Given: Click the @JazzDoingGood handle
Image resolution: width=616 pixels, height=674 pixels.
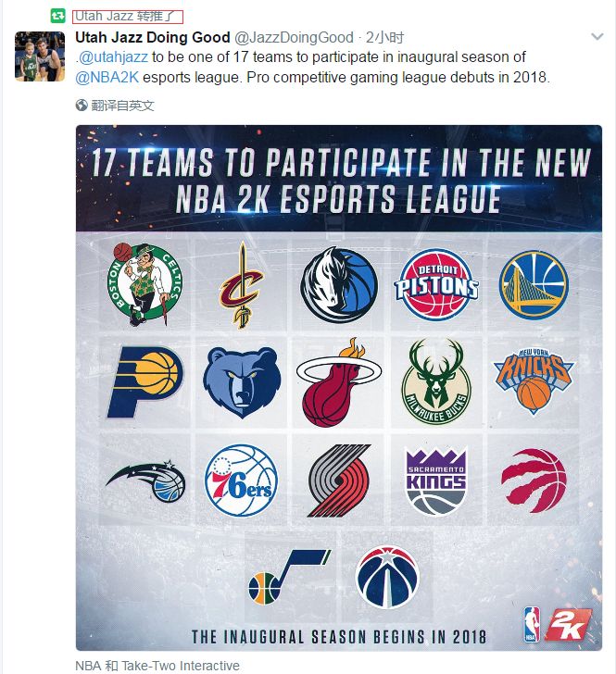Looking at the screenshot, I should (294, 37).
